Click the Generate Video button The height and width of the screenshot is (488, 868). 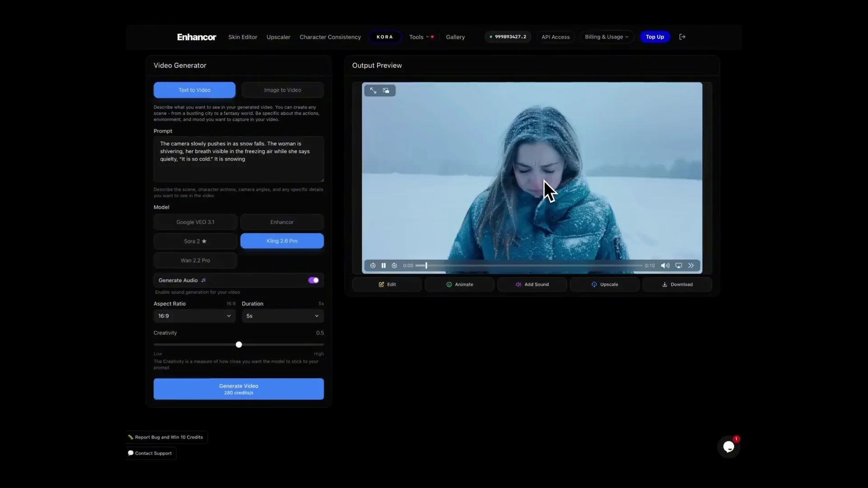[x=238, y=389]
